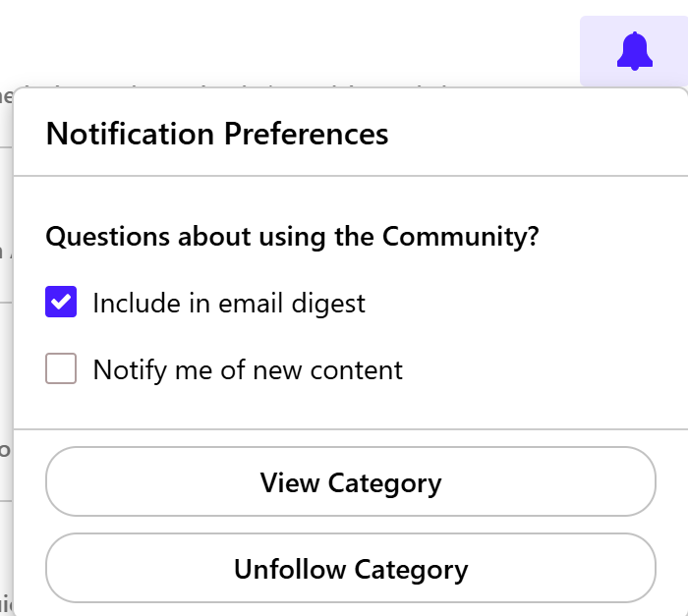Select the "Questions about using the Community?" title
Image resolution: width=688 pixels, height=616 pixels.
pos(293,237)
